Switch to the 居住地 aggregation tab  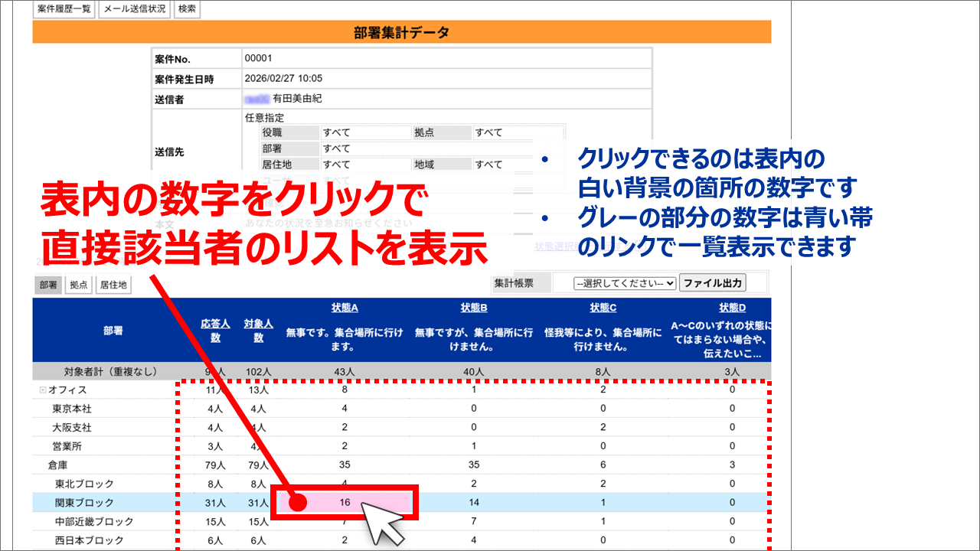tap(113, 283)
